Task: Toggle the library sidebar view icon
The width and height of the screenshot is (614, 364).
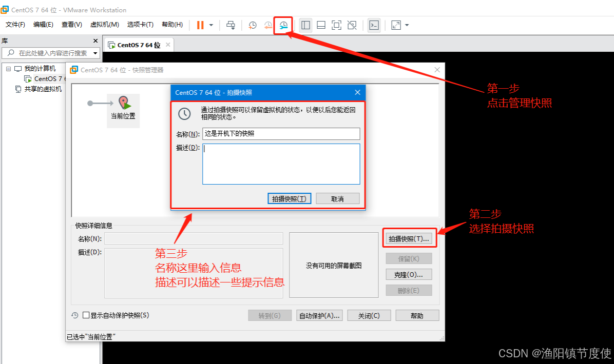Action: pos(305,25)
